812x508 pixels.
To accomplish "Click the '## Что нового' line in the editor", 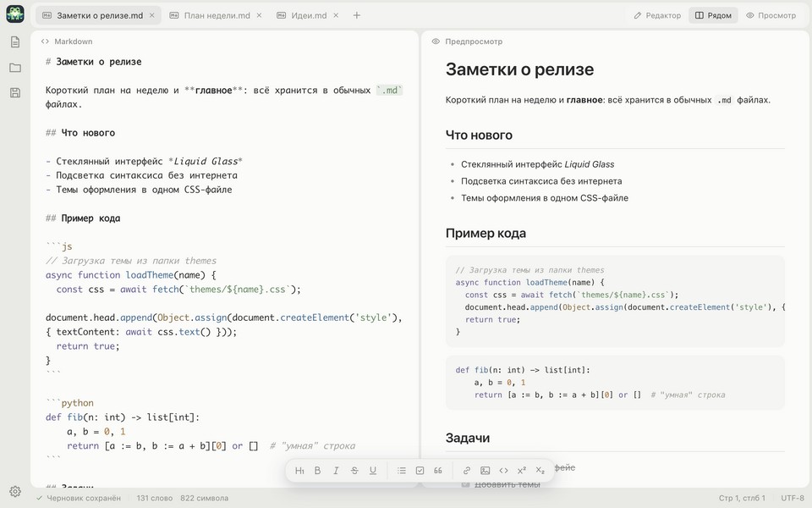I will 80,133.
